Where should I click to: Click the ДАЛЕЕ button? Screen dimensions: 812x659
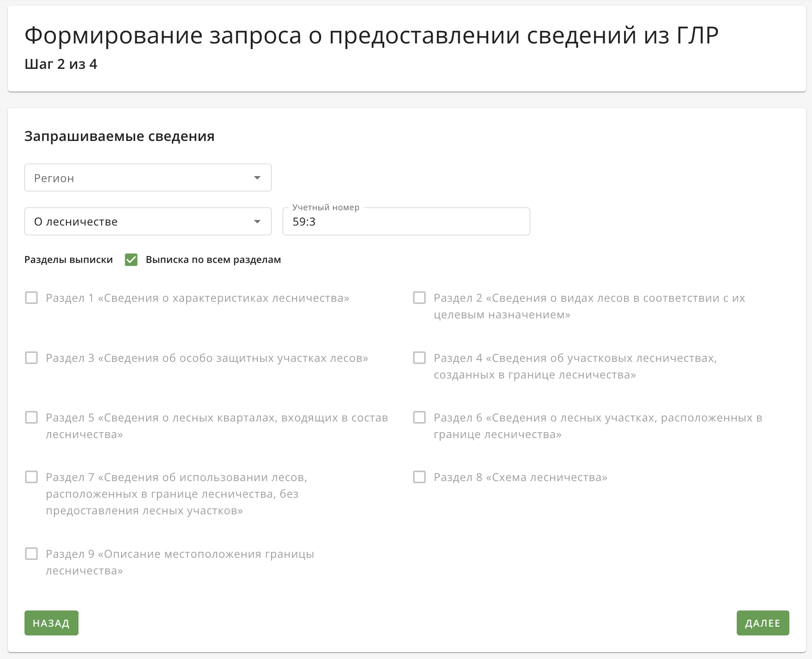click(x=763, y=623)
